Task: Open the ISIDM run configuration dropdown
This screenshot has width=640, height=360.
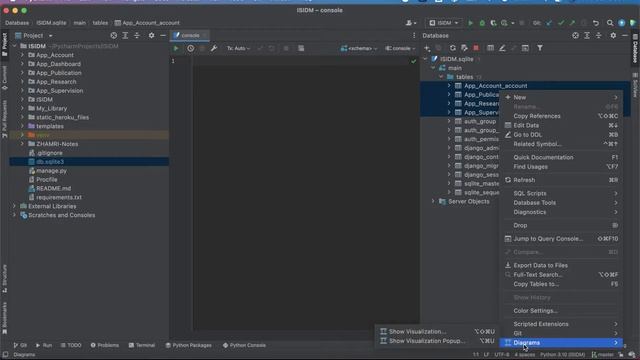Action: coord(444,23)
